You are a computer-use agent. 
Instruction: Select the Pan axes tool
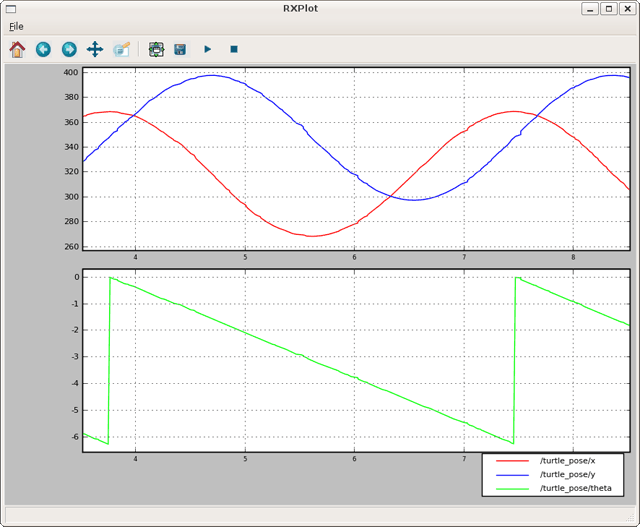tap(95, 49)
